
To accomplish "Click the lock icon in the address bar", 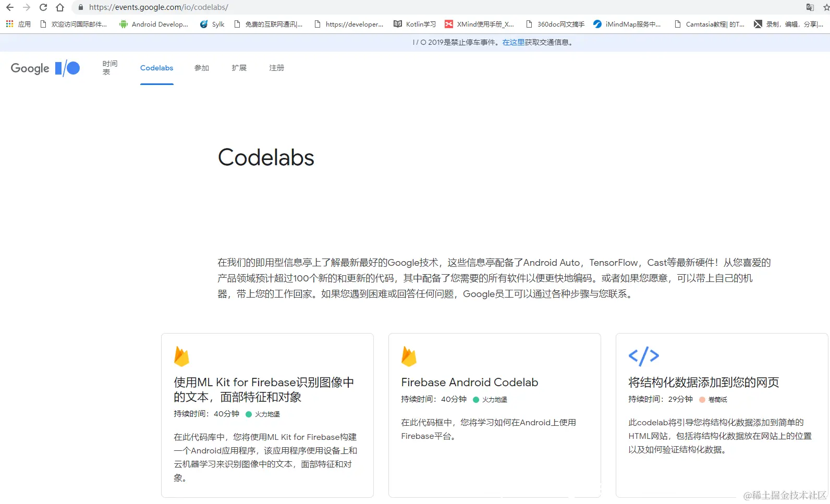I will point(80,7).
